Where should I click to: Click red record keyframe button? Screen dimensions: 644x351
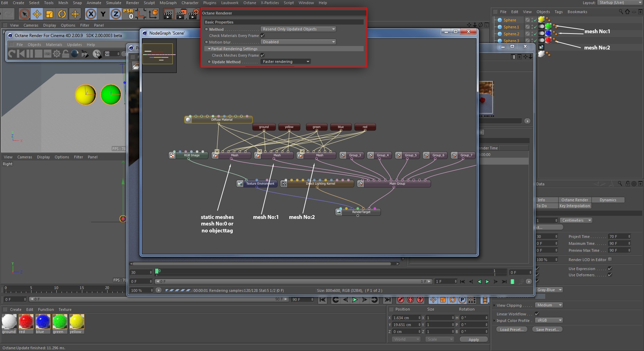point(401,300)
